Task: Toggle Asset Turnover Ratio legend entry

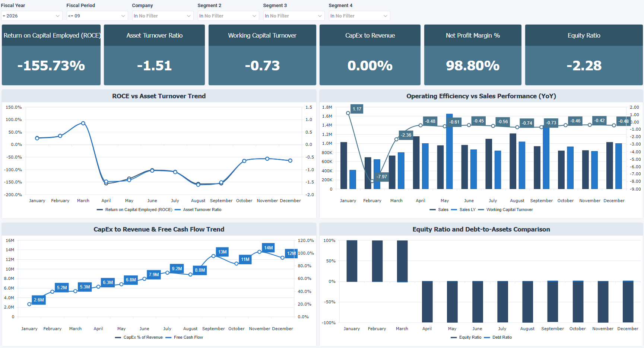Action: [198, 210]
